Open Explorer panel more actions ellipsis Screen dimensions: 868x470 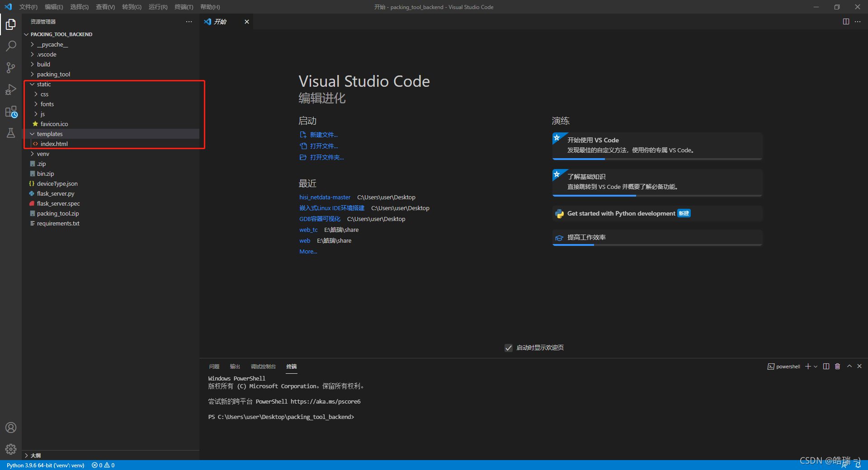[x=189, y=22]
